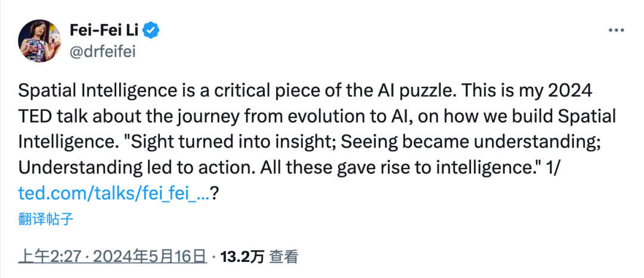Click the 2024年5月16日 date in the timestamp
Viewport: 644px width, 278px height.
coord(150,257)
